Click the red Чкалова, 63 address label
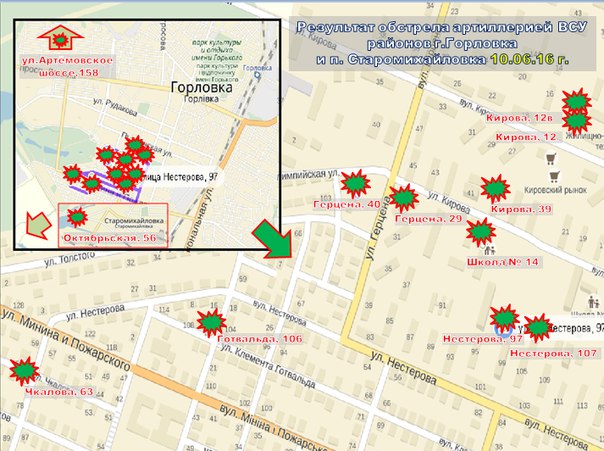The image size is (604, 451). click(x=59, y=392)
